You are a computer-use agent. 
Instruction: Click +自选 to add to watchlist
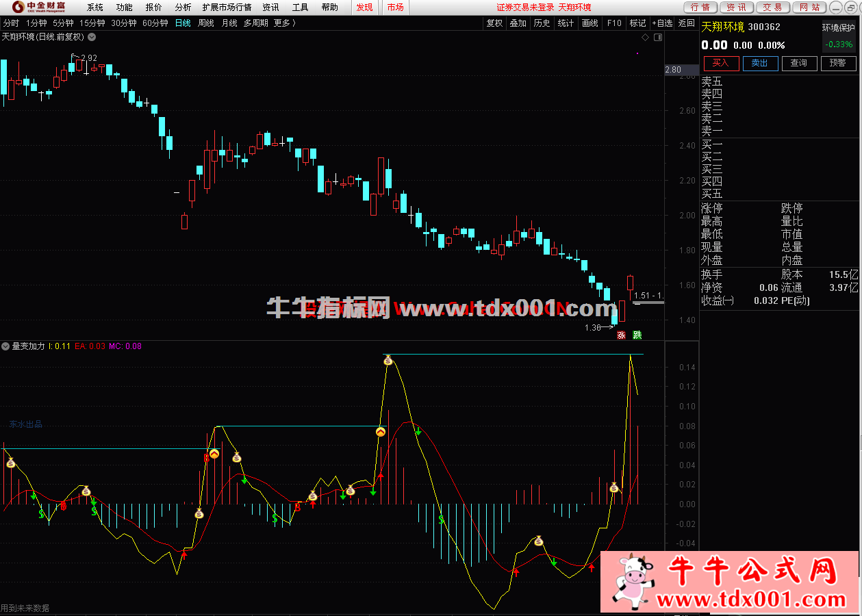[662, 23]
